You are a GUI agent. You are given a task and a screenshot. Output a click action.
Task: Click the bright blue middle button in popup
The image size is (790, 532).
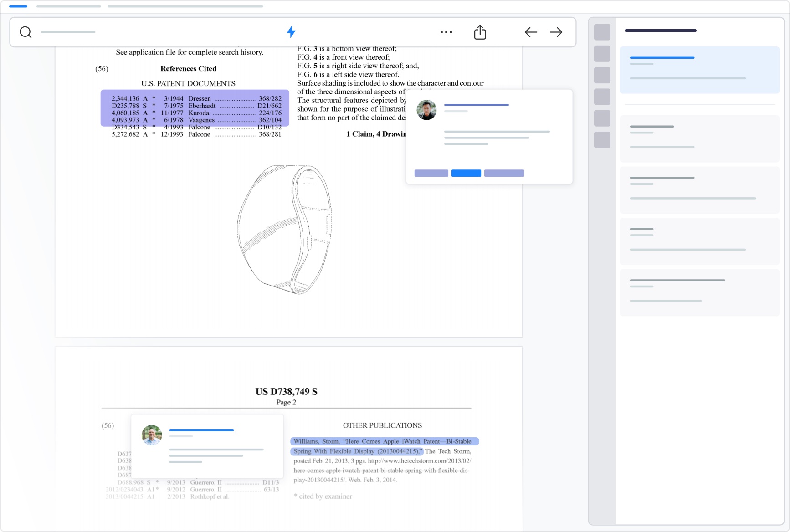click(466, 173)
